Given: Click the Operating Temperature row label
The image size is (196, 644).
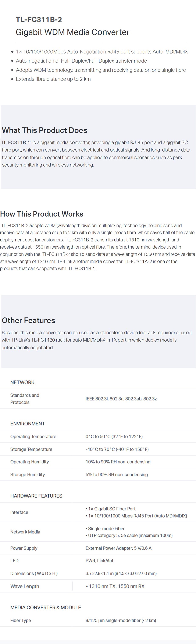Looking at the screenshot, I should pos(33,437).
